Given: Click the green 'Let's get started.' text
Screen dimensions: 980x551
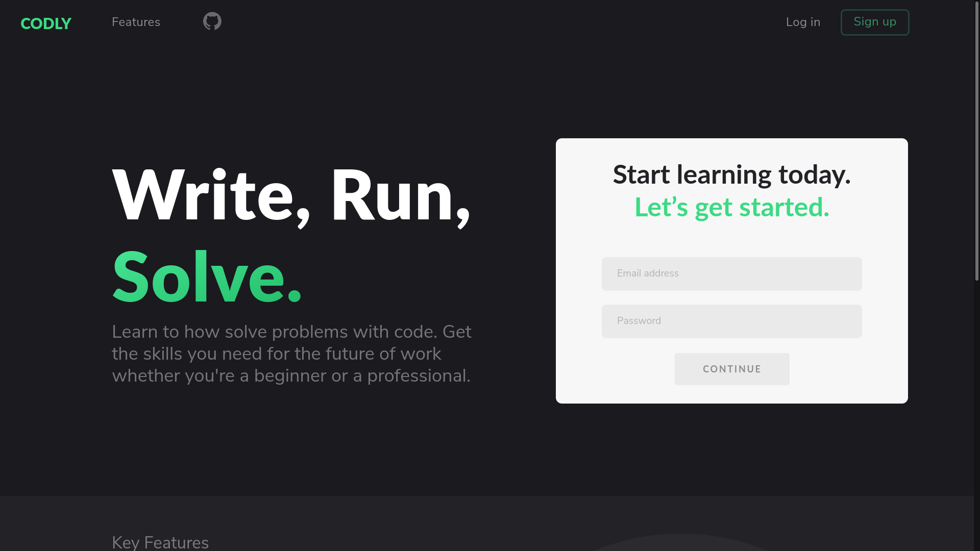Looking at the screenshot, I should pyautogui.click(x=731, y=207).
